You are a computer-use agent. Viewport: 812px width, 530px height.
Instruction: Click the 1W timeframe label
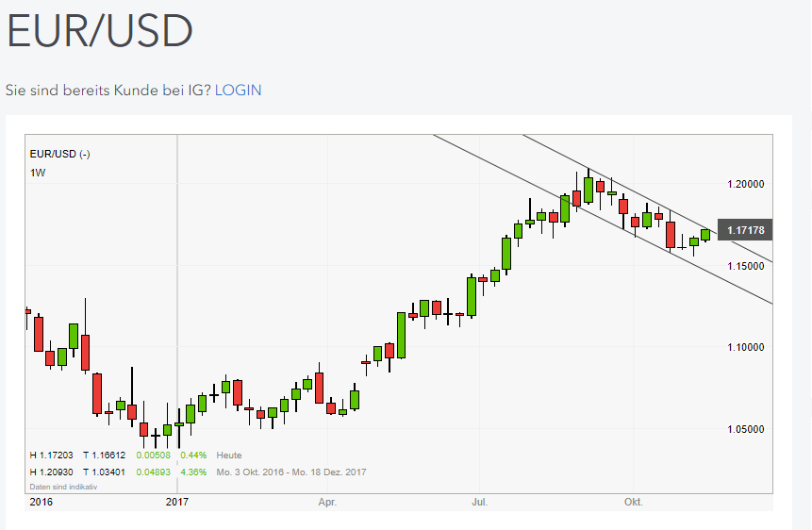pos(38,173)
